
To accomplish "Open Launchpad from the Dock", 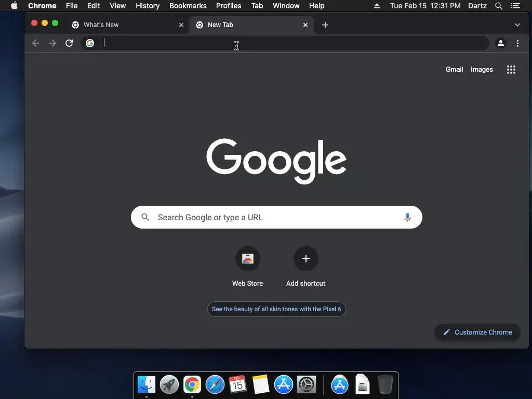I will pyautogui.click(x=169, y=384).
